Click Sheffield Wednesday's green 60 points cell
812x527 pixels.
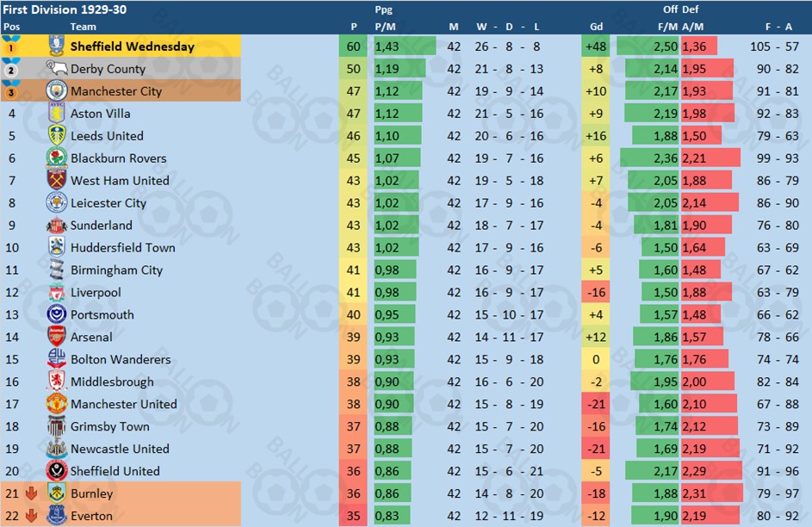[353, 46]
